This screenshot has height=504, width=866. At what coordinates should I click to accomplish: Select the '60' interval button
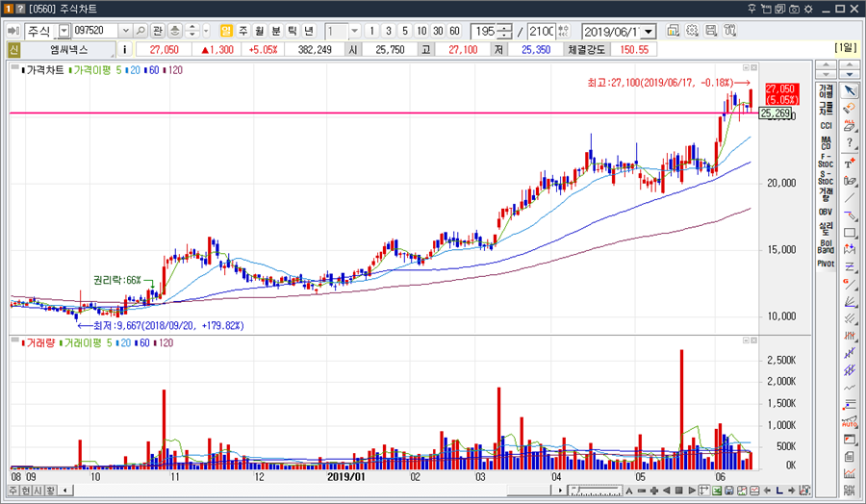pos(455,31)
